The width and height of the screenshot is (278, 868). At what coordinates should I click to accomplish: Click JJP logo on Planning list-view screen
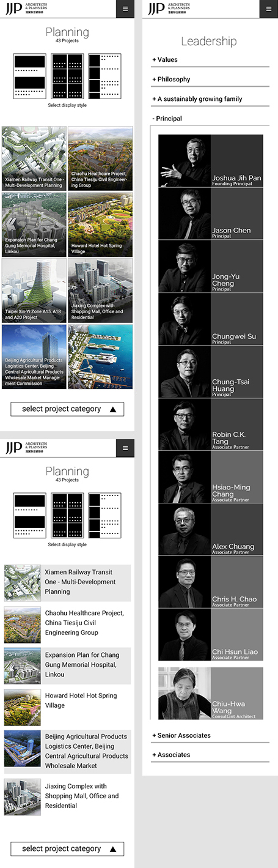(x=26, y=447)
